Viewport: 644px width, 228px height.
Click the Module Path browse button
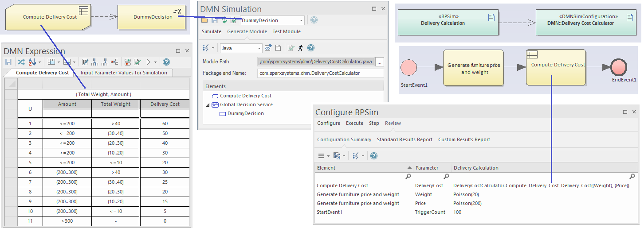[380, 62]
